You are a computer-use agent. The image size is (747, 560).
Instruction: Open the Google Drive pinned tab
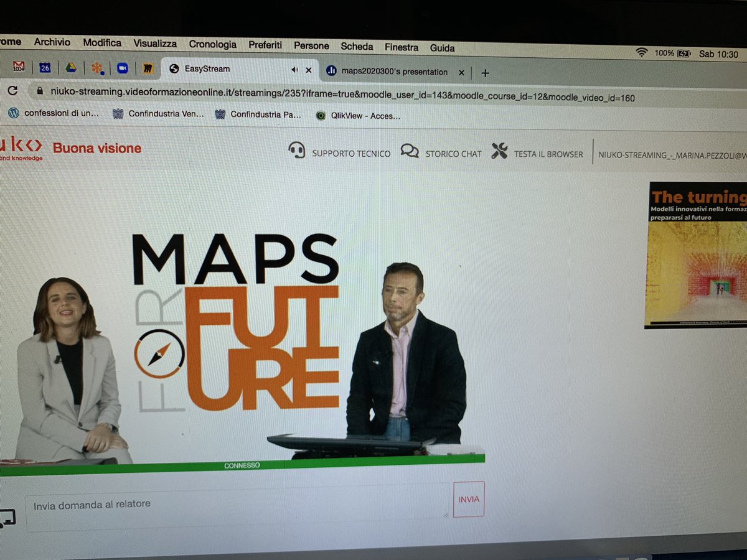coord(71,67)
